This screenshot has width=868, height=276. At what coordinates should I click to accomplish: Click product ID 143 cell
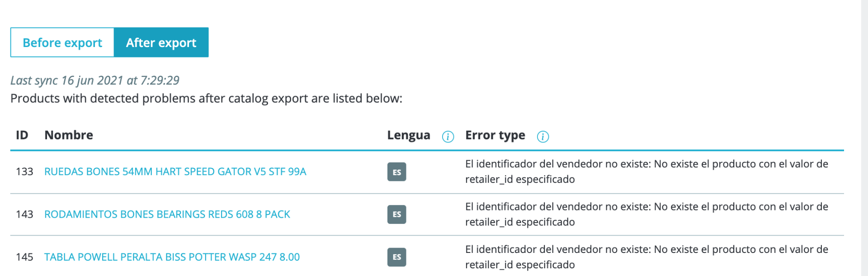pos(24,214)
